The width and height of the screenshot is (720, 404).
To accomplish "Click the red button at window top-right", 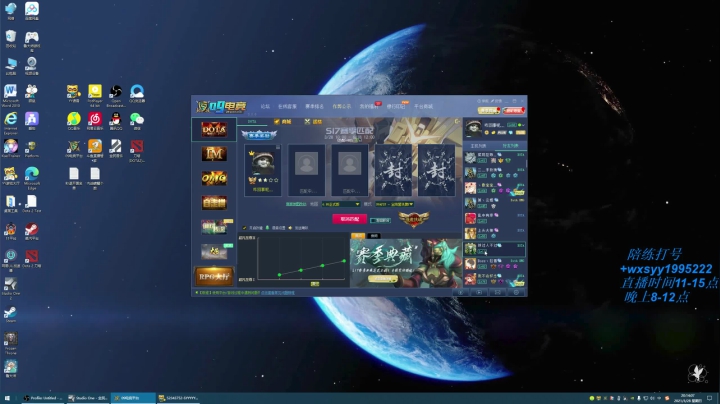I will 513,110.
